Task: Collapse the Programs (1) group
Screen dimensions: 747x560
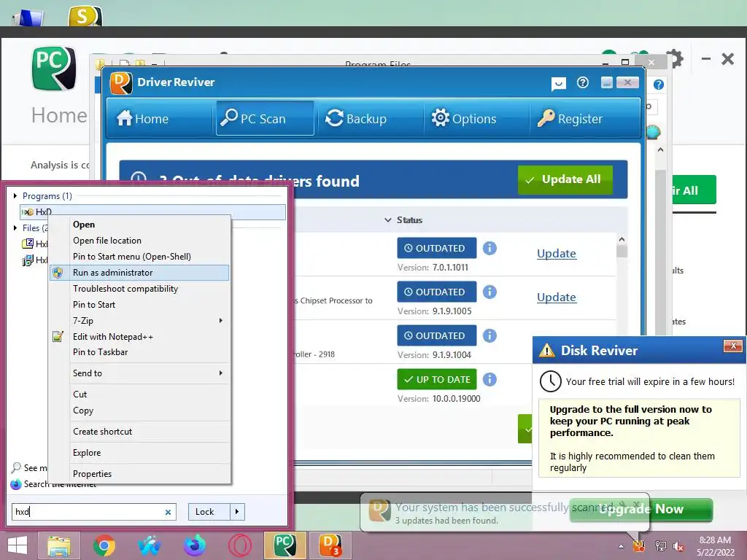Action: click(x=15, y=195)
